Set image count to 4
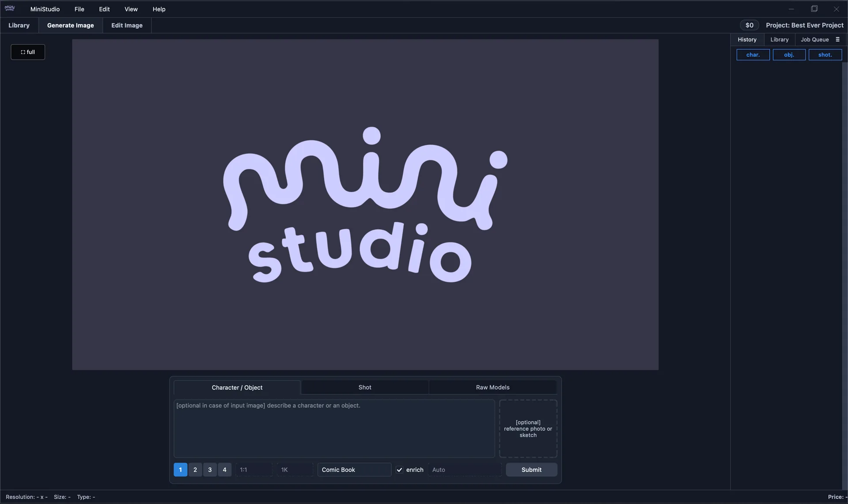This screenshot has width=848, height=504. pyautogui.click(x=224, y=470)
